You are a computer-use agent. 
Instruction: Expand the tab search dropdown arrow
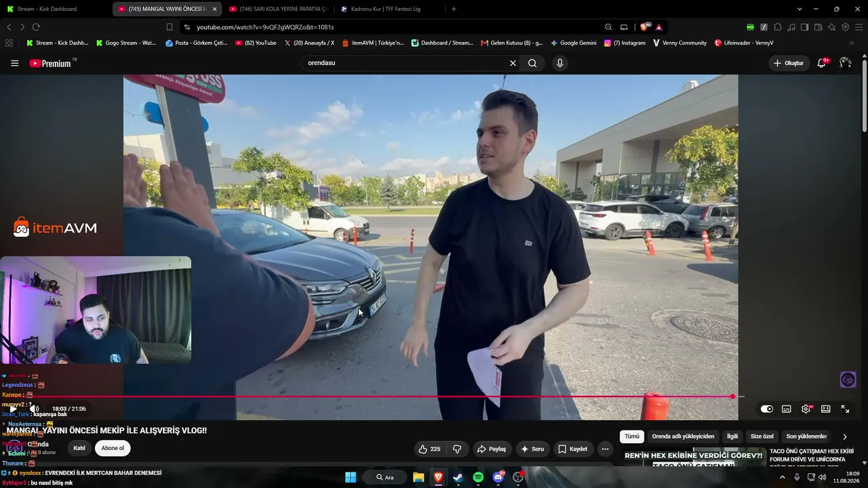(800, 9)
